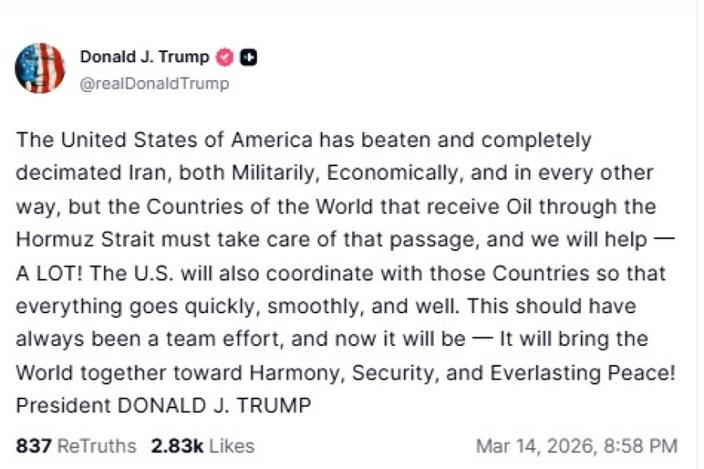Click the red verified checkmark badge

point(226,57)
